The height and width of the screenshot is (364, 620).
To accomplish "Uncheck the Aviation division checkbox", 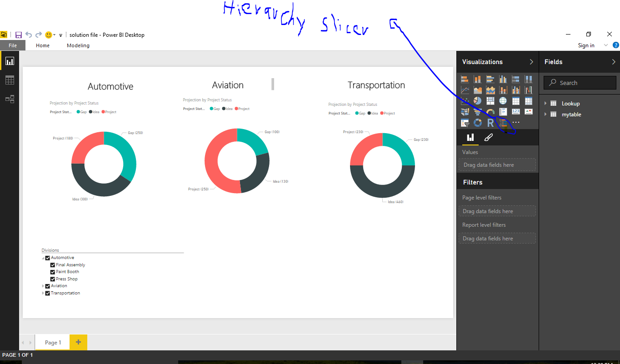I will click(48, 286).
